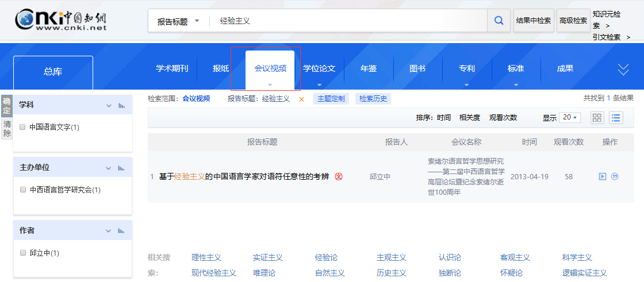Click the 高级检索 button
Image resolution: width=644 pixels, height=282 pixels.
(573, 21)
